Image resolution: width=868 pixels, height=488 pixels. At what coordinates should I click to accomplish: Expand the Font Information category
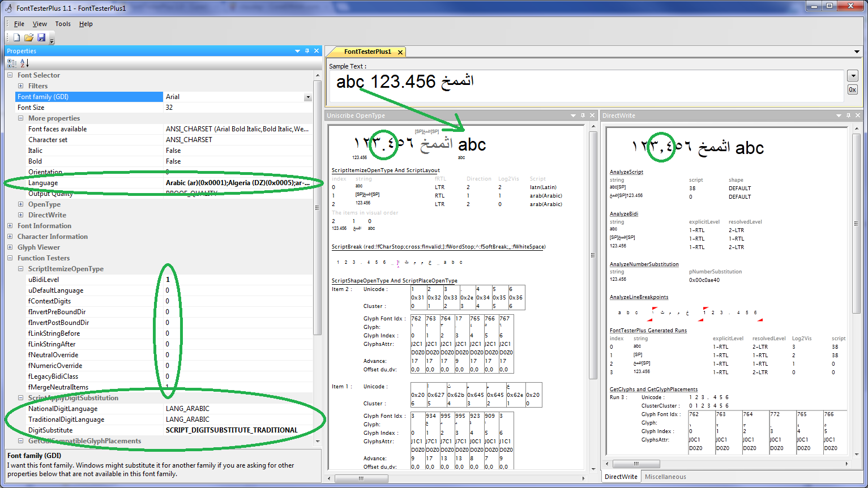tap(10, 226)
